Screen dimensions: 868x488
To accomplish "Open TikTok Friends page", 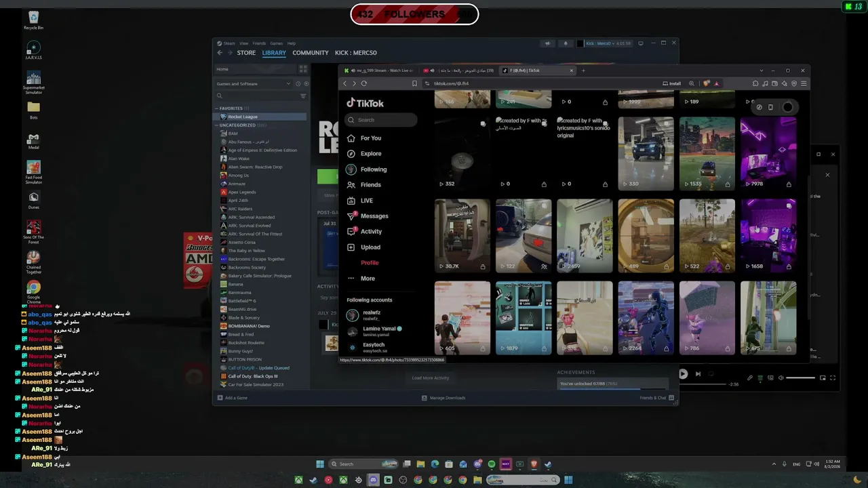I will coord(364,185).
